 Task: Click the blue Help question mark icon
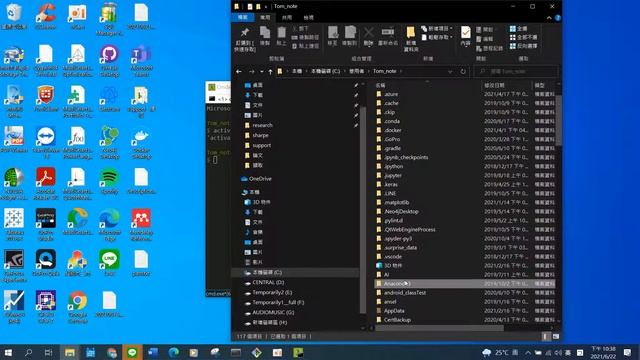pyautogui.click(x=558, y=18)
